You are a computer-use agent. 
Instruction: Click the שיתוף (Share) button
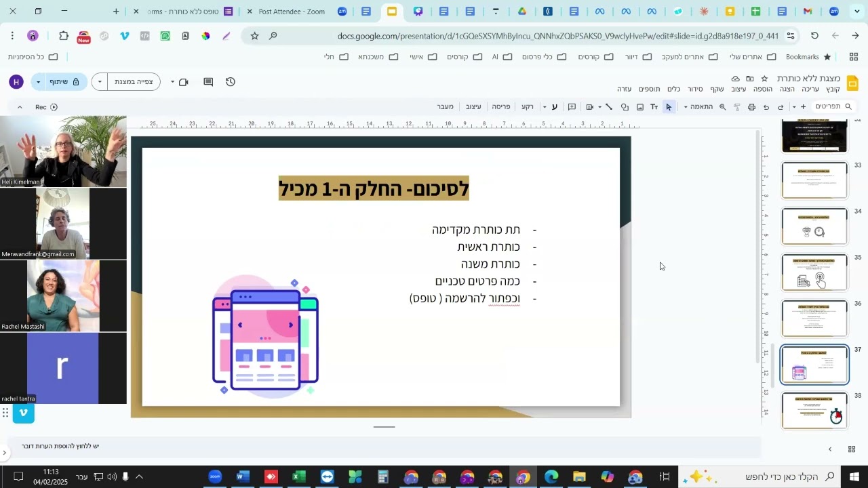click(66, 82)
